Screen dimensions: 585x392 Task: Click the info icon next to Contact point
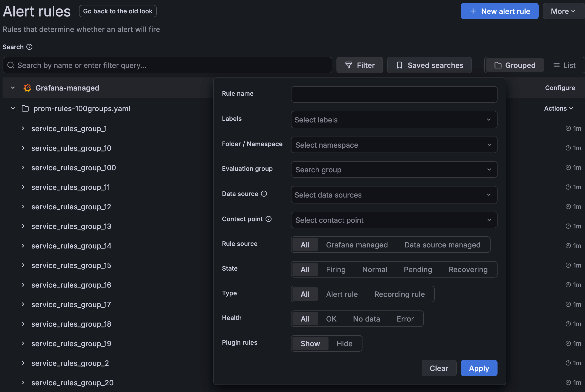pos(269,219)
